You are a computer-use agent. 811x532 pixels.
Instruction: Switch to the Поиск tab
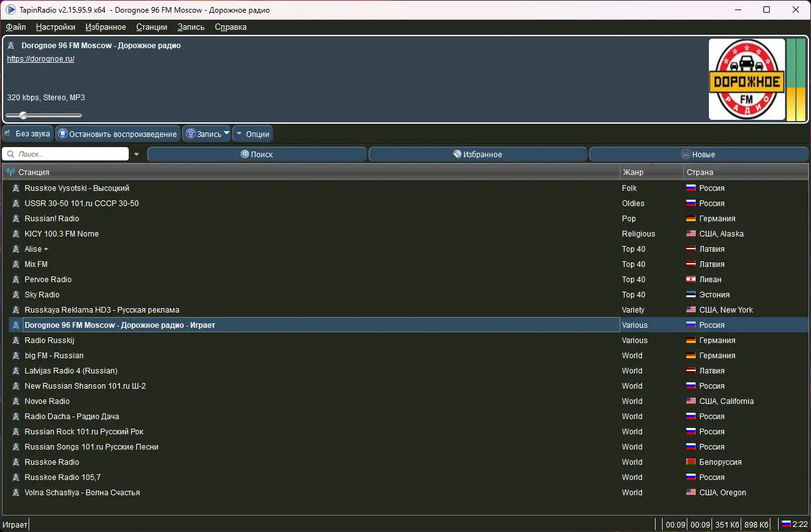(x=257, y=154)
